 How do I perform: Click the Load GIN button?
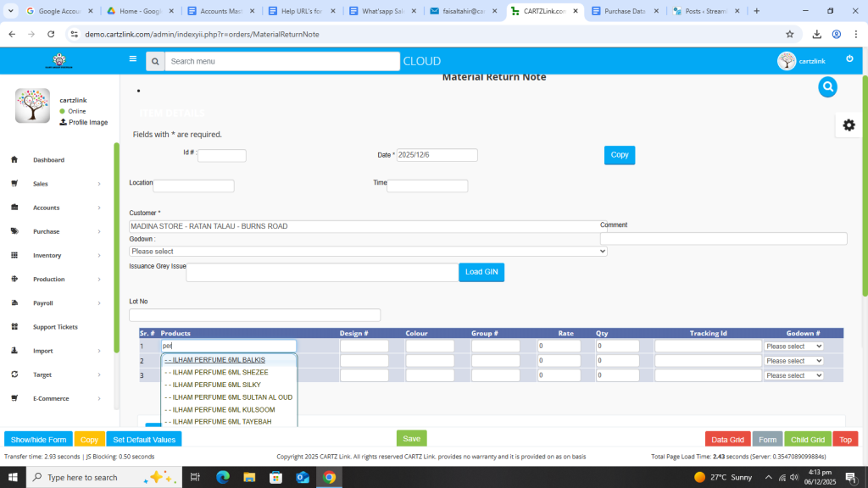481,272
